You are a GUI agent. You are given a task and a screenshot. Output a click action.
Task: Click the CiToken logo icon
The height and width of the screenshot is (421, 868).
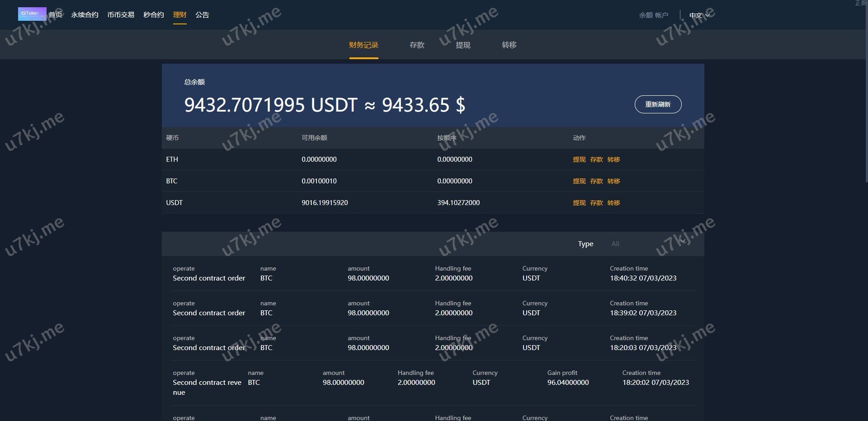(32, 14)
